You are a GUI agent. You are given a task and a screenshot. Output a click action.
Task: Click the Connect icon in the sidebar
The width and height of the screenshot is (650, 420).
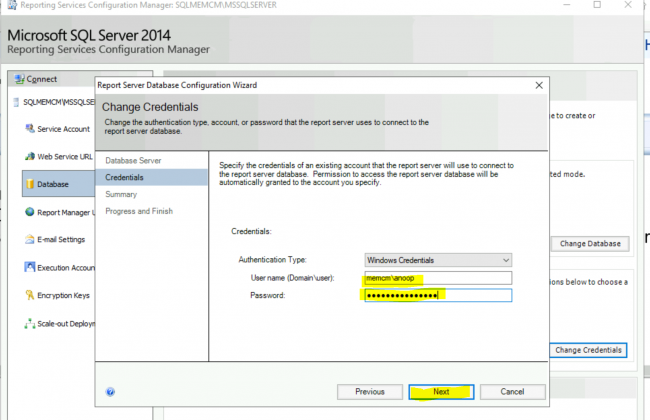[19, 79]
